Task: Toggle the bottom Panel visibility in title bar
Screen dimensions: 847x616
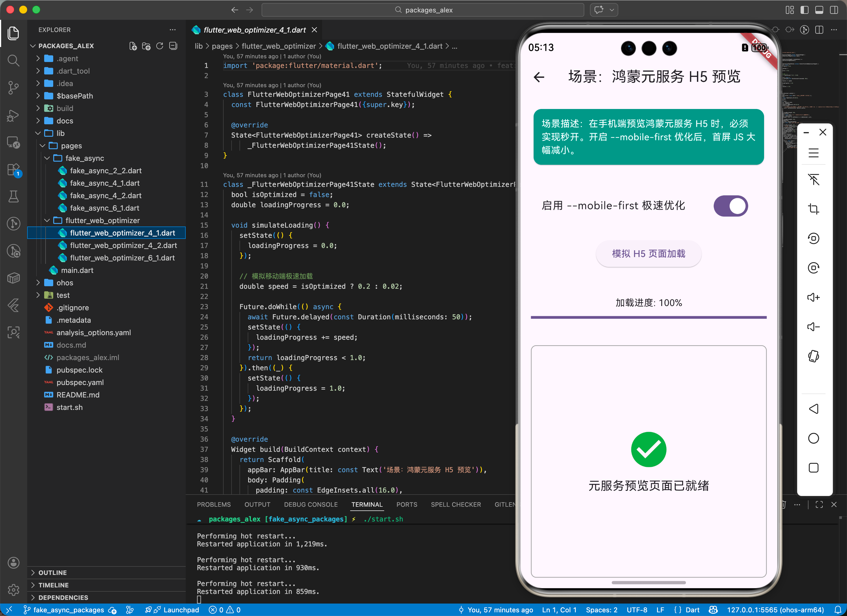Action: point(820,10)
